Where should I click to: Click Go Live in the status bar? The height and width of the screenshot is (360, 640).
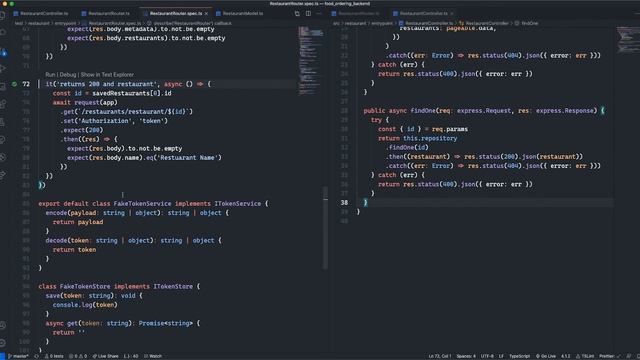tap(546, 356)
